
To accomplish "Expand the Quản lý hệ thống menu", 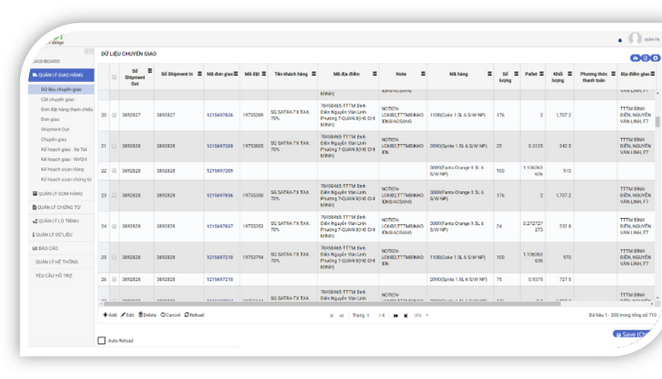I will click(61, 262).
